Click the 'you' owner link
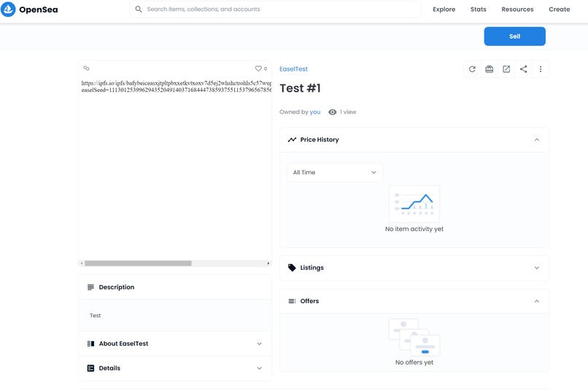Screen dimensions: 588x390 (315, 112)
